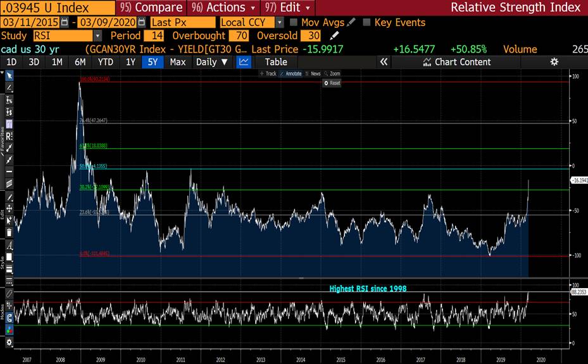Click the Overbought 70 input field

pos(239,35)
